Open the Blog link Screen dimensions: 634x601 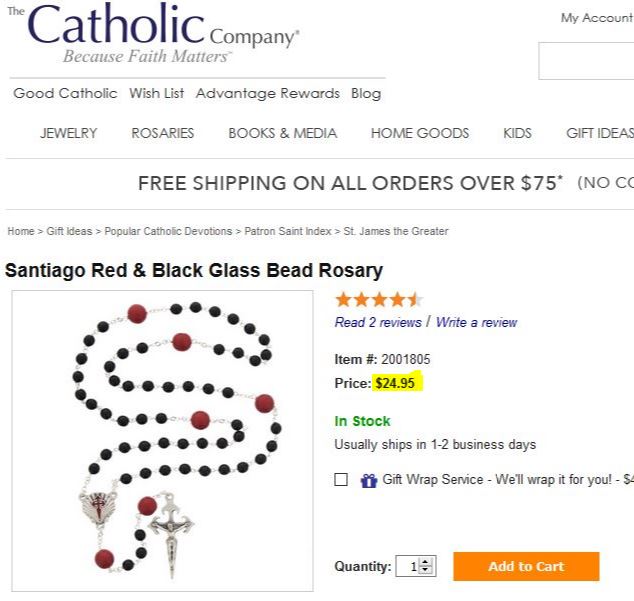(x=366, y=93)
